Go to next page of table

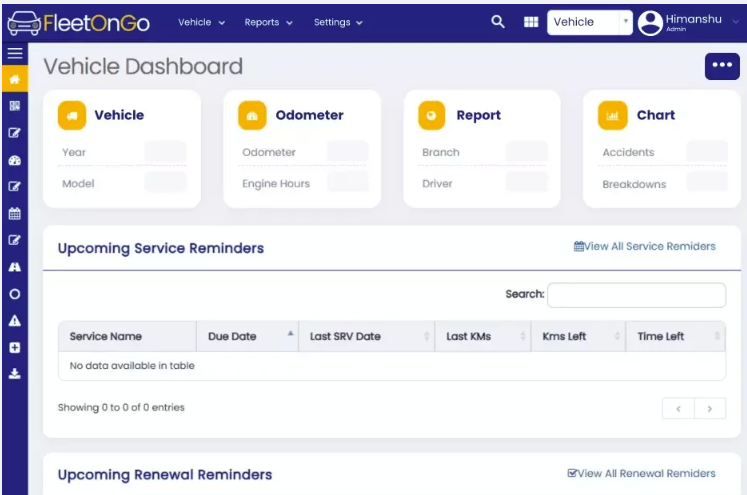click(x=710, y=409)
